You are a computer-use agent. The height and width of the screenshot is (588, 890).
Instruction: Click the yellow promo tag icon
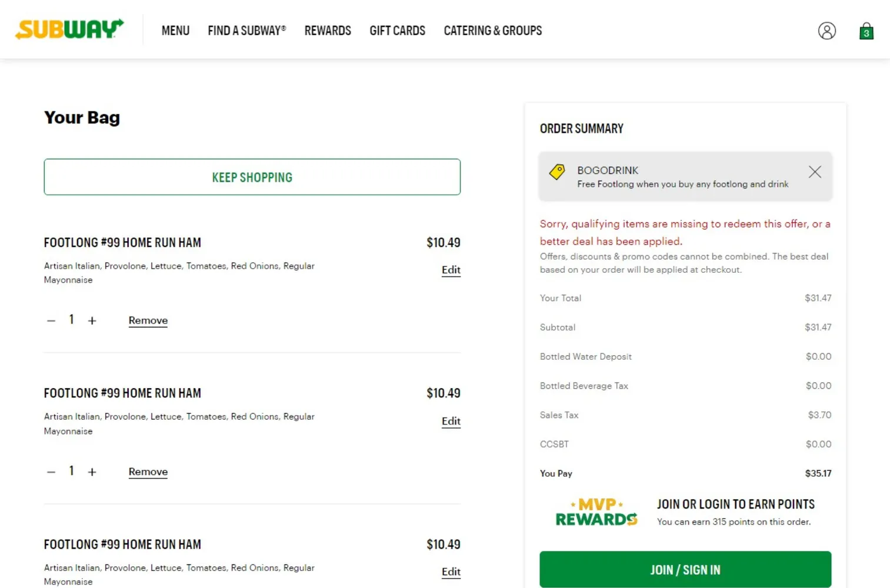[556, 172]
